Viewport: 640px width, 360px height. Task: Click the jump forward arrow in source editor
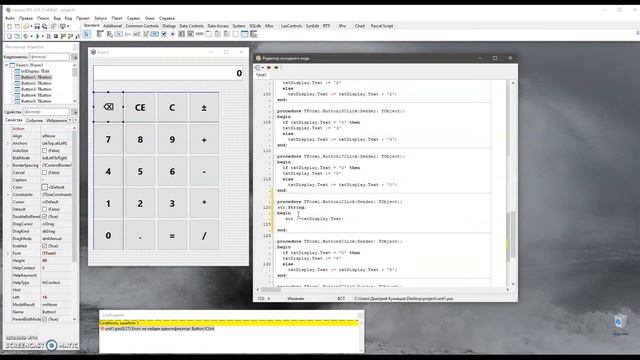coord(276,67)
